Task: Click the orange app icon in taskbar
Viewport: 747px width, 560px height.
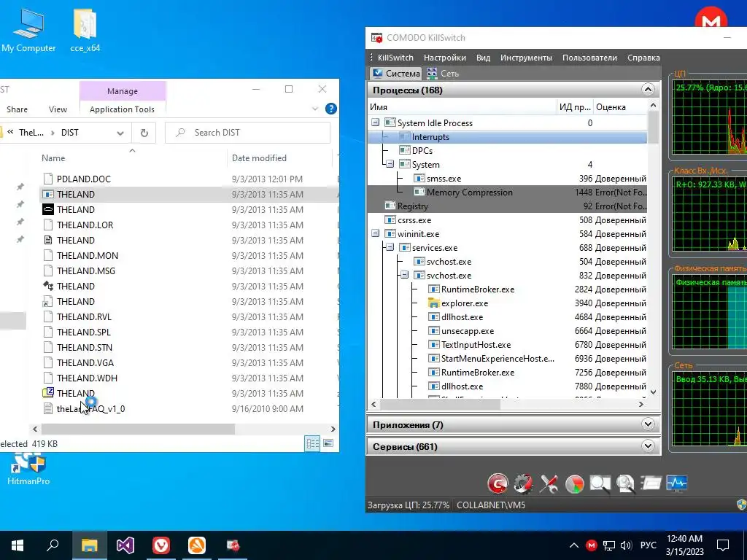Action: pyautogui.click(x=197, y=545)
